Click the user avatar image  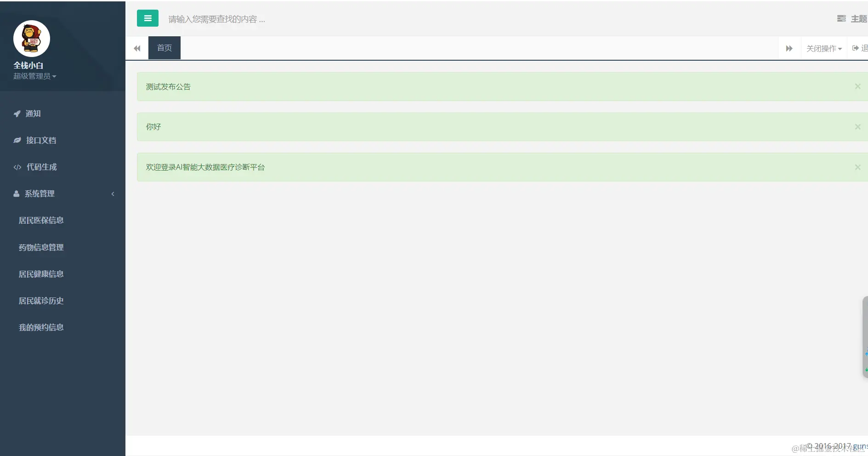[32, 39]
